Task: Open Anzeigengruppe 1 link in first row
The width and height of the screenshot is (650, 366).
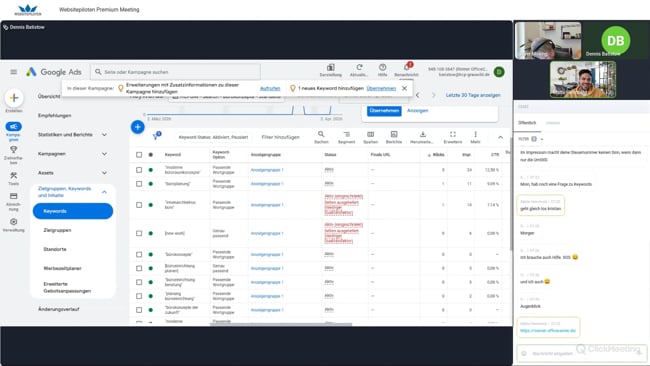Action: tap(267, 170)
